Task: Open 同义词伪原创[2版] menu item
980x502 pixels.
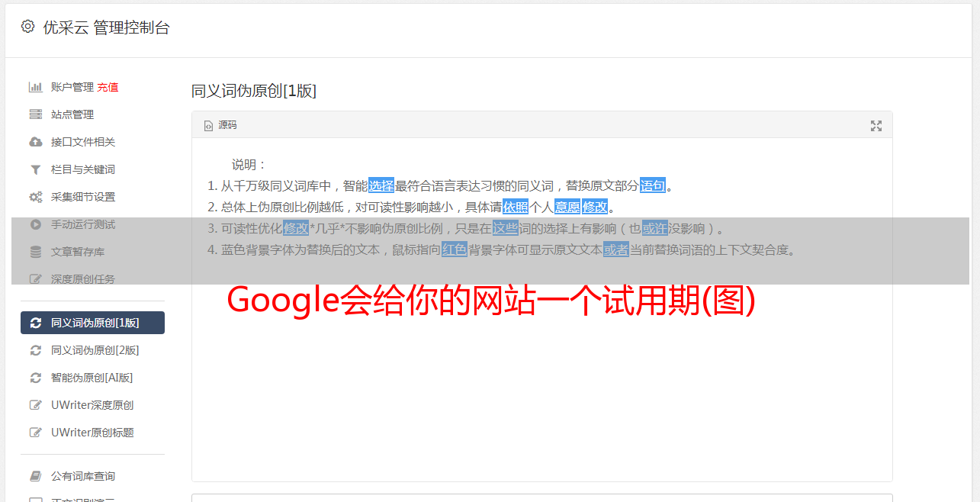Action: (x=92, y=350)
